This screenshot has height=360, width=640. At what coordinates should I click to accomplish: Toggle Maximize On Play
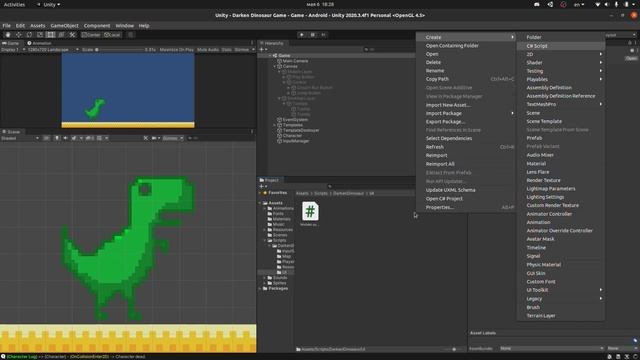point(177,49)
